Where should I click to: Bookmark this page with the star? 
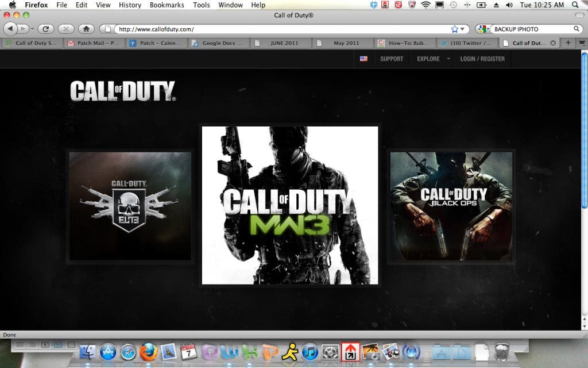click(455, 29)
